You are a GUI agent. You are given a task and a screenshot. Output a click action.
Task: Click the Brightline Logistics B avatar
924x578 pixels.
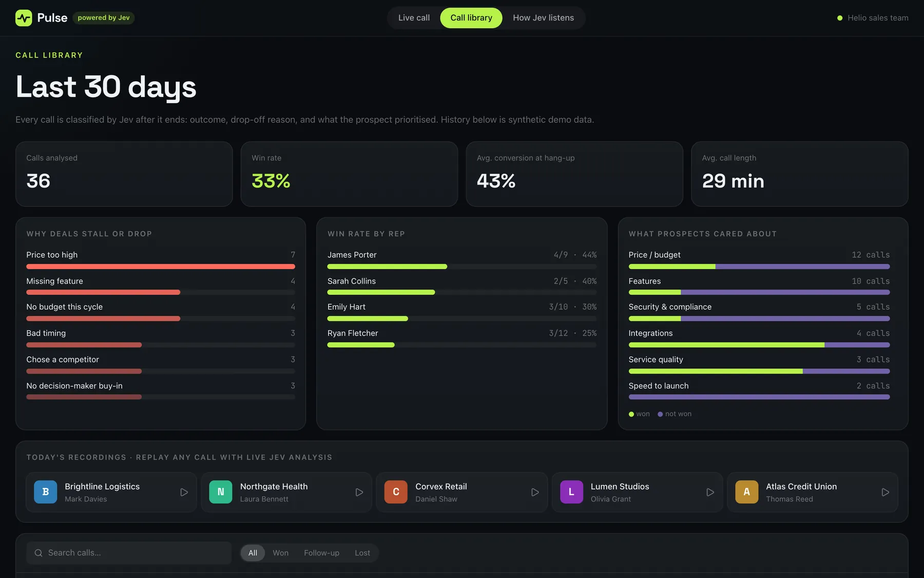(x=46, y=492)
